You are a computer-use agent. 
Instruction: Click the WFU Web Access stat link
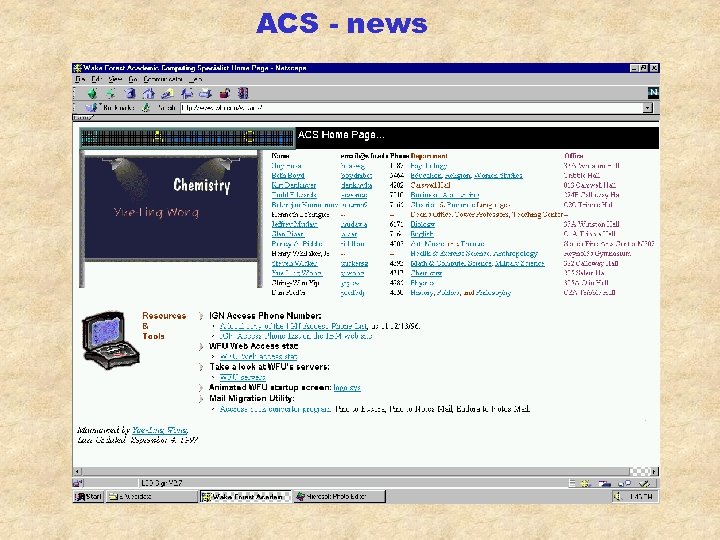tap(259, 356)
